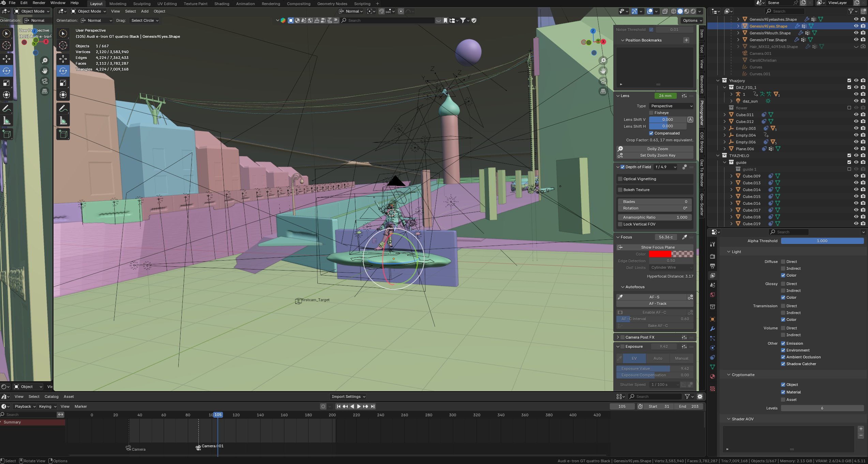Enable the Lock Vertical FOV checkbox
This screenshot has width=868, height=464.
pos(620,224)
